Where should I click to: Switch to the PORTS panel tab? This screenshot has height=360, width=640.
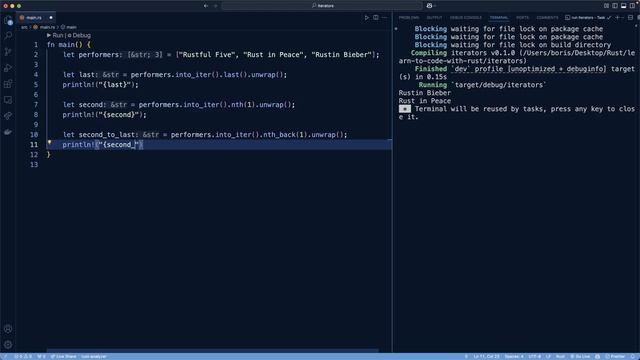pos(522,18)
